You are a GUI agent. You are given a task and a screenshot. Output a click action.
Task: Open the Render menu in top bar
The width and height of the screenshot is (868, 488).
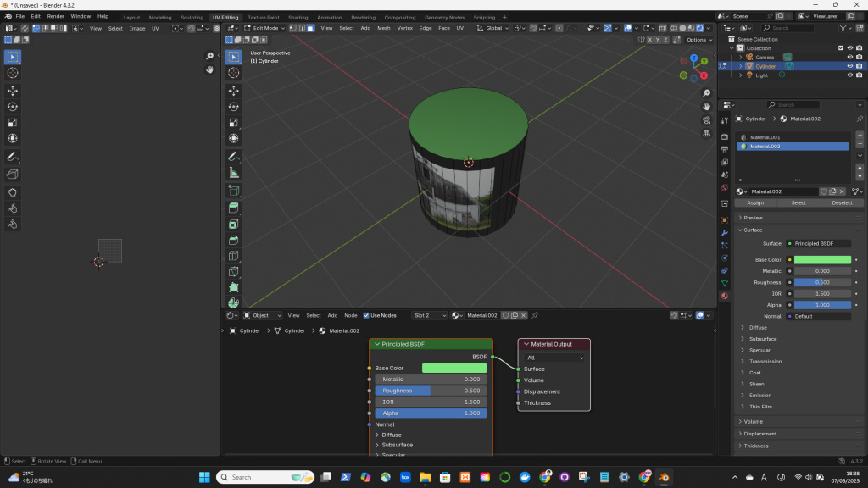tap(55, 16)
